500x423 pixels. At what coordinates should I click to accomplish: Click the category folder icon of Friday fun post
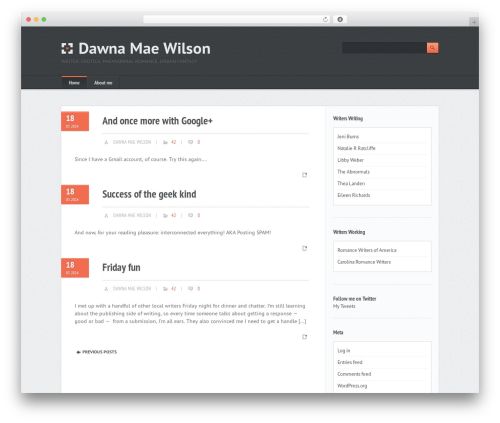click(165, 289)
